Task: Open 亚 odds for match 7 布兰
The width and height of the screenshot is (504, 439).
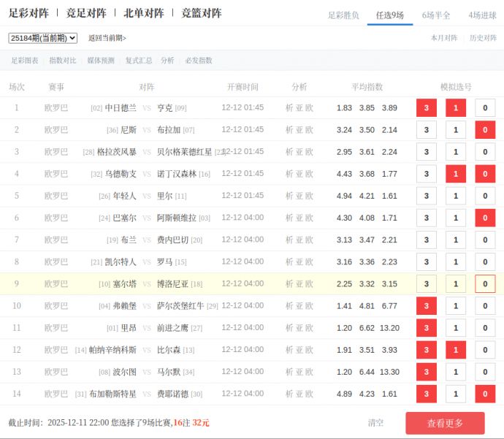Action: [299, 240]
